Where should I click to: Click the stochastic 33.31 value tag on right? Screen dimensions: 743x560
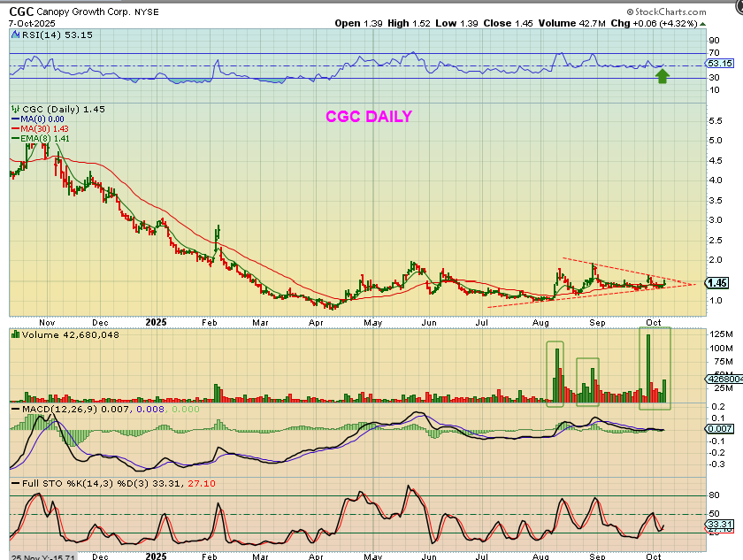719,525
